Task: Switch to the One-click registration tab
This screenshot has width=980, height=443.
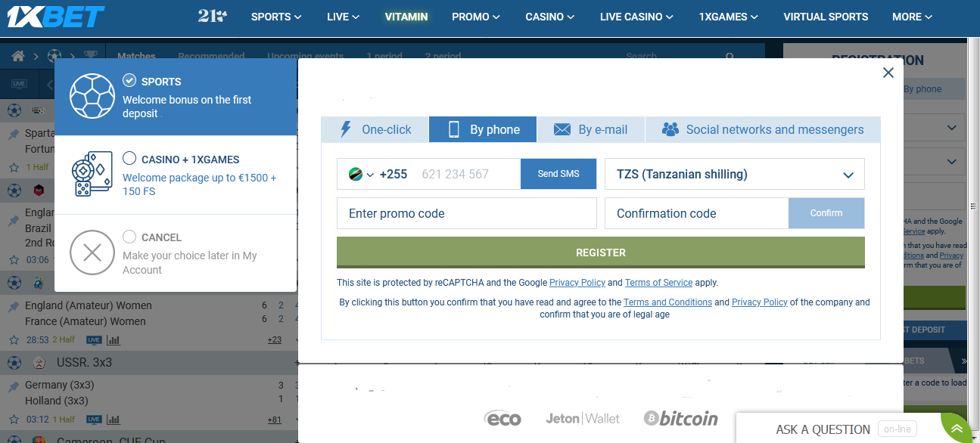Action: [x=375, y=129]
